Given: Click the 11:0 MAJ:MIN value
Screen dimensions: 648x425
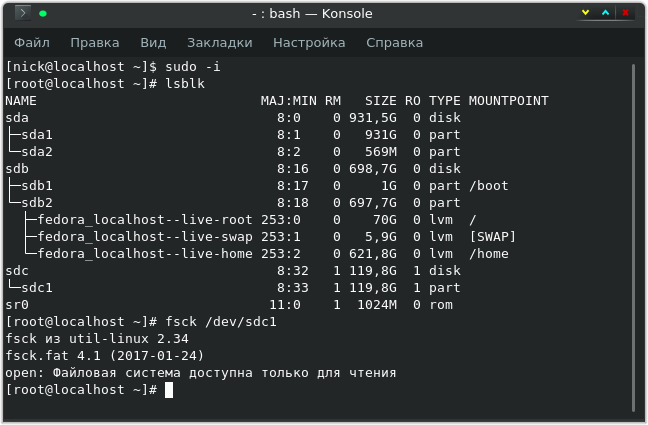Looking at the screenshot, I should click(x=285, y=305).
